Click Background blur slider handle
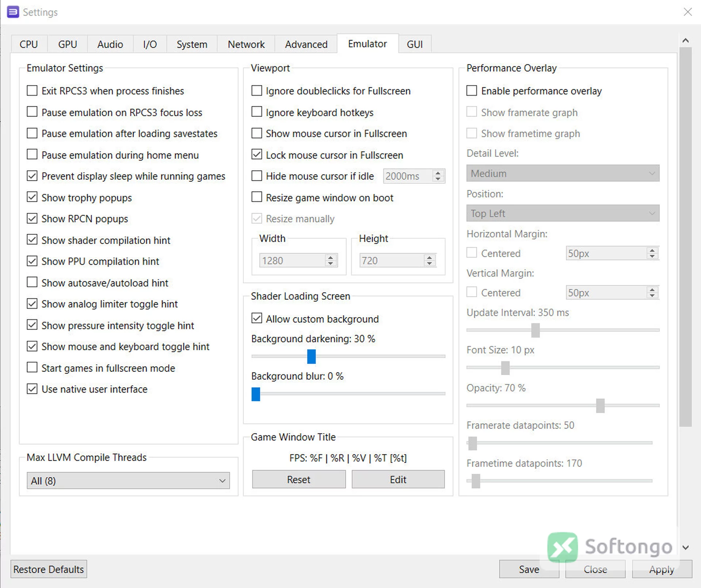This screenshot has width=701, height=588. click(256, 394)
